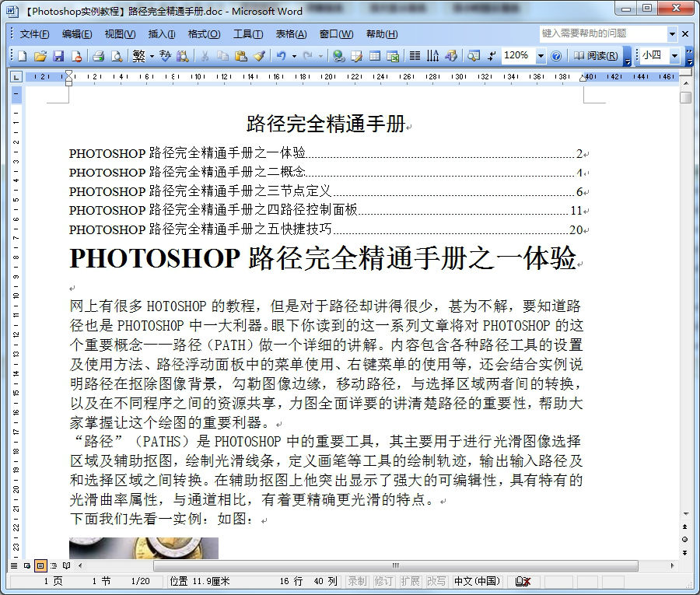Expand the formatting toolbar options chevron
Image resolution: width=700 pixels, height=595 pixels.
689,56
